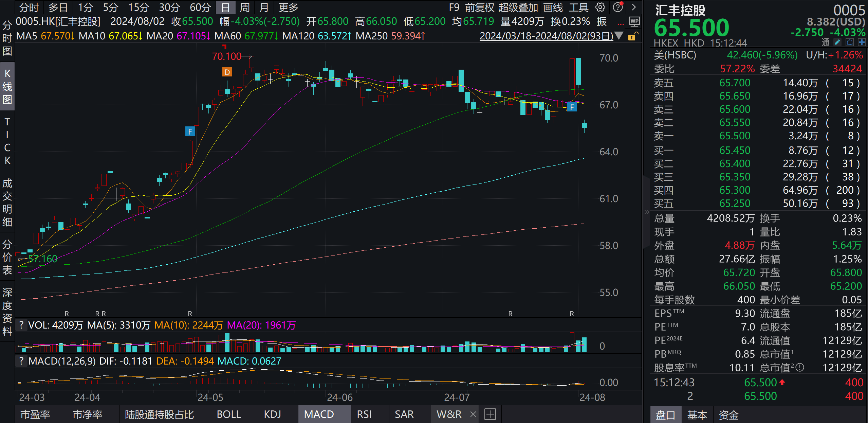Screen dimensions: 868x423
Task: Click the rightmost R marker near August
Action: pyautogui.click(x=572, y=314)
